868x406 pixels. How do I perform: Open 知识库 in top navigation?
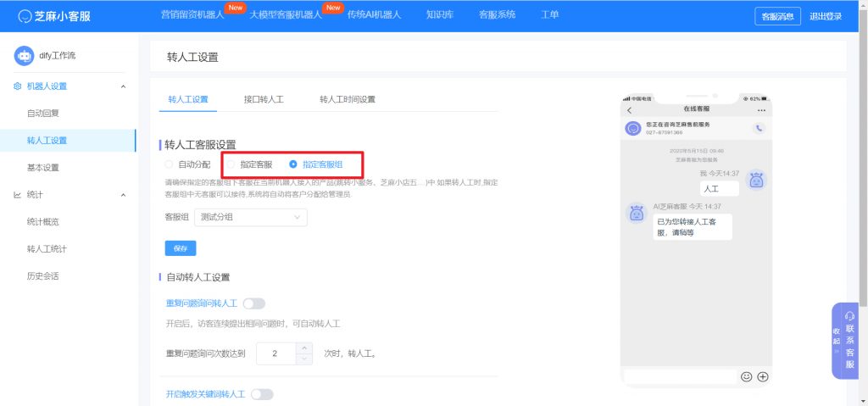[440, 15]
